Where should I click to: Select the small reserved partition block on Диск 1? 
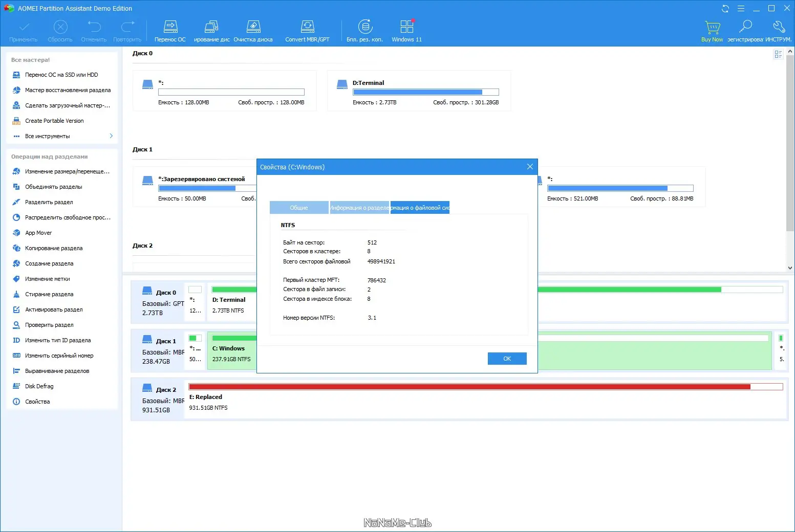195,350
